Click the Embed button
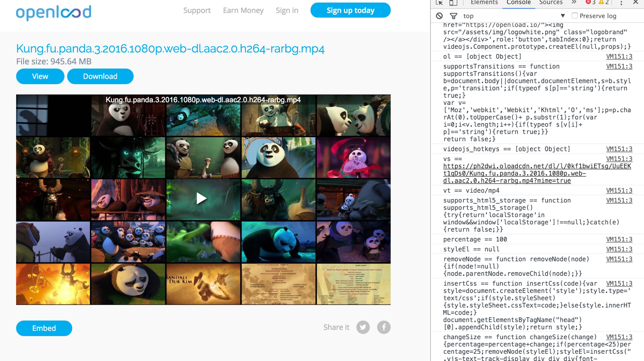Screen dimensions: 644x361 (x=44, y=328)
